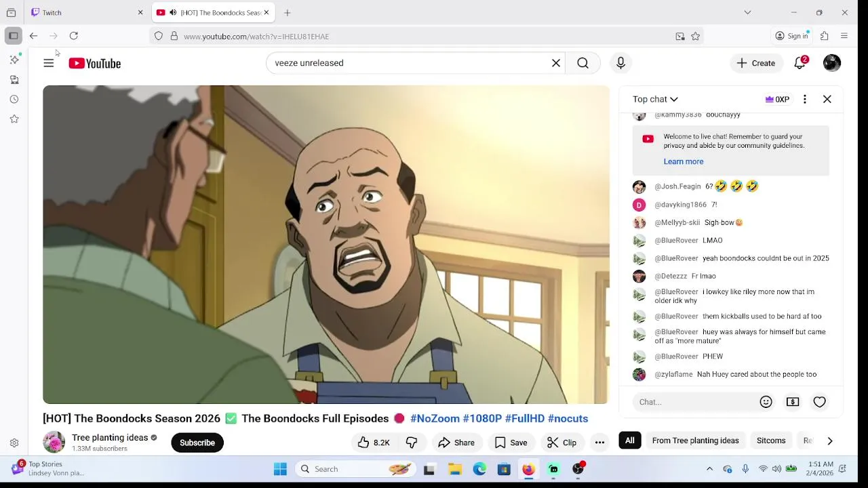Save the video to a playlist

[x=511, y=443]
